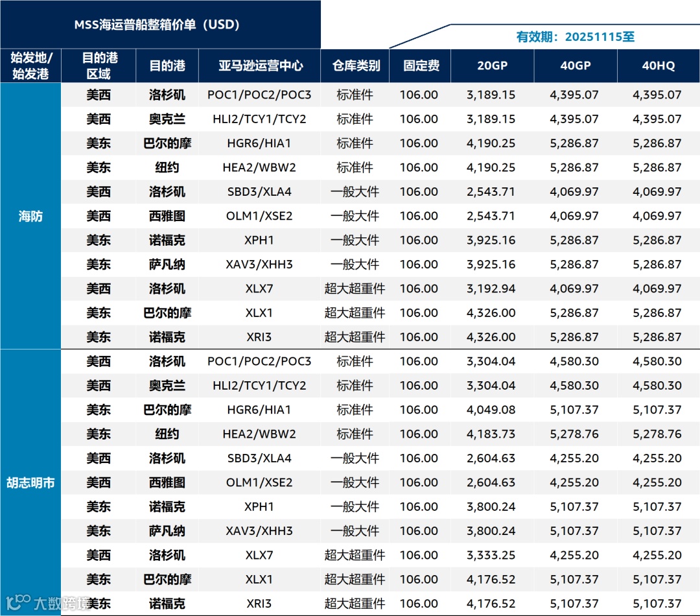The height and width of the screenshot is (616, 700).
Task: Click "美东" in the 胡志明市 HGR6/HIA1 row
Action: (x=99, y=410)
